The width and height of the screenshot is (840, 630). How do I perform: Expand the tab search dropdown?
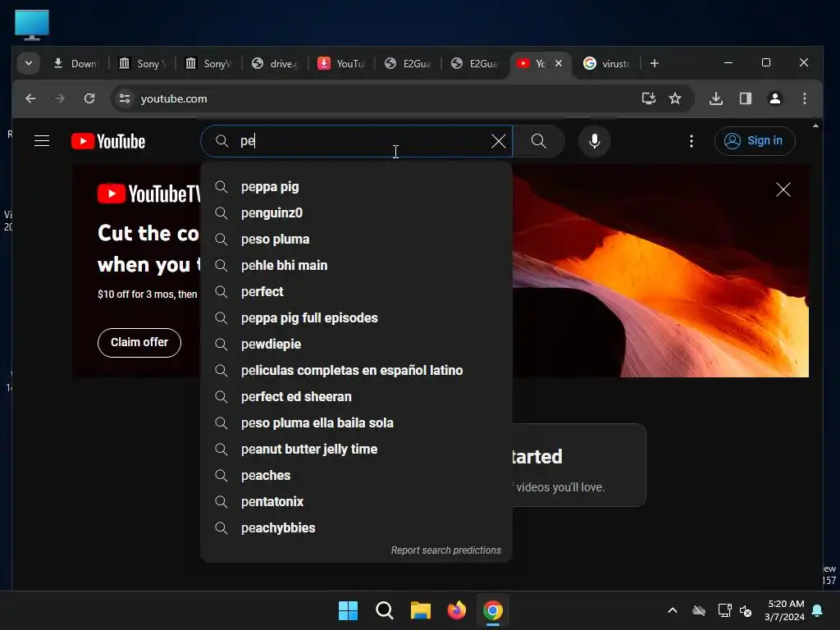29,63
